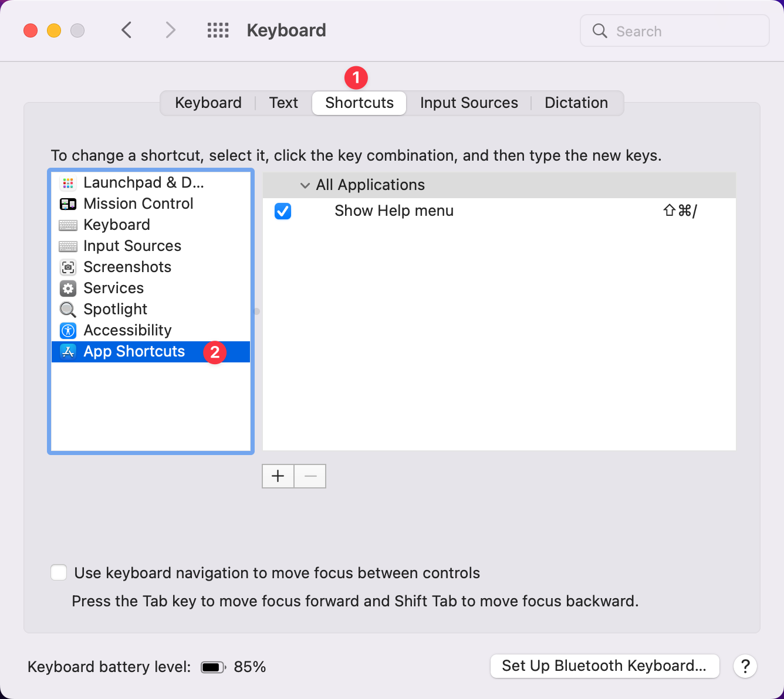Click the show all preferences grid icon
Screen dimensions: 784x699
point(218,30)
